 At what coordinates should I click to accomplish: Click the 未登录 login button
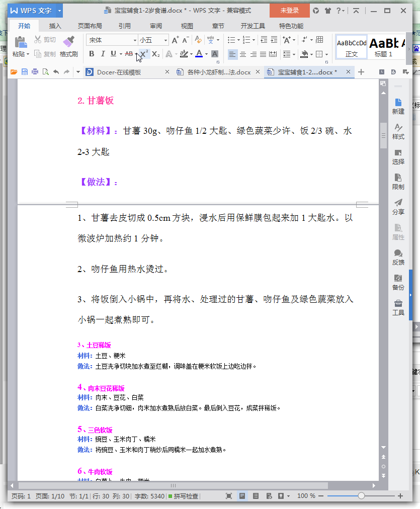[290, 11]
